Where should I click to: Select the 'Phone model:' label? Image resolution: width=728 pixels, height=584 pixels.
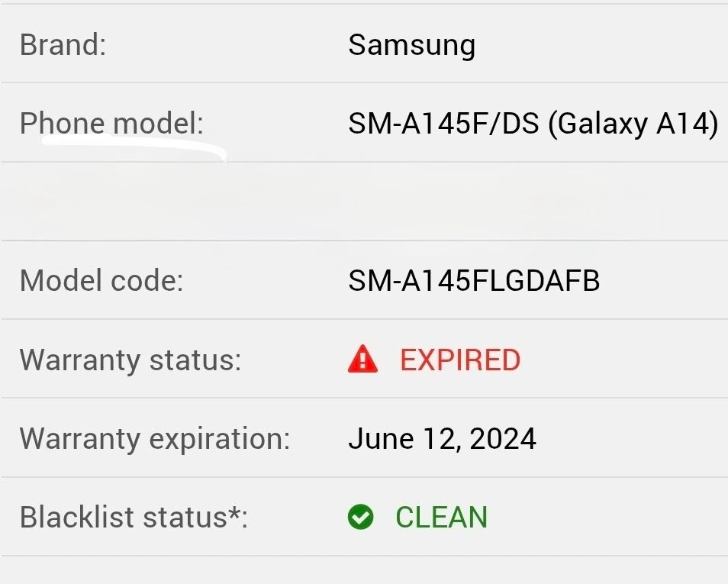coord(111,124)
